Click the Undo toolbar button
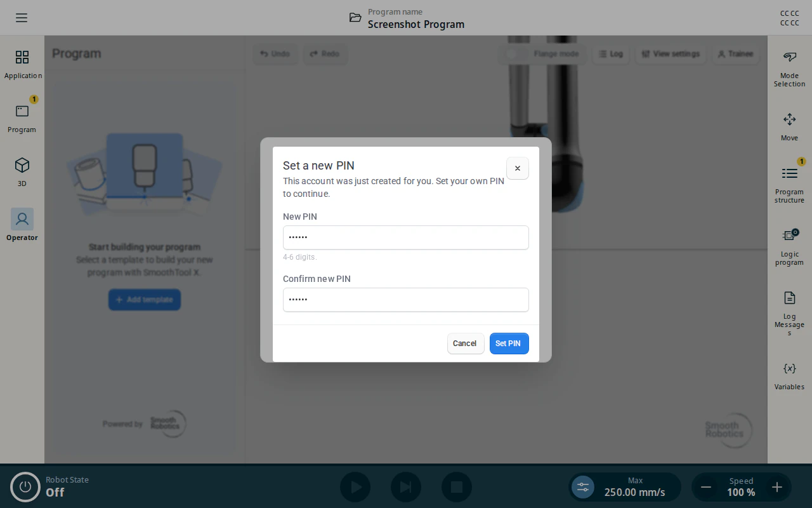 275,54
